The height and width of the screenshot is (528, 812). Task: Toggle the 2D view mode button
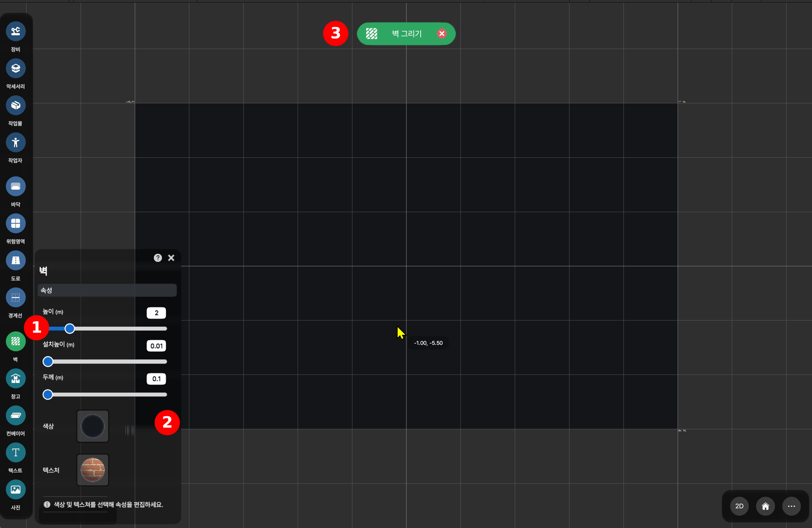point(739,506)
